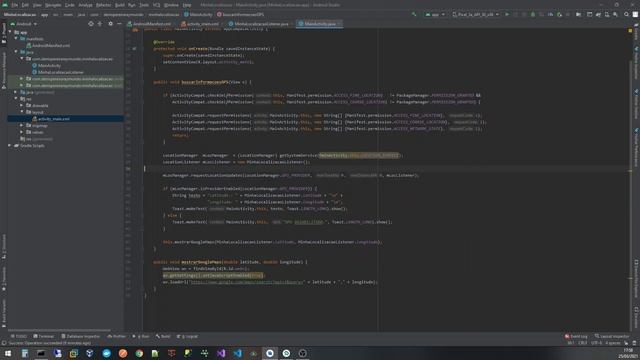640x360 pixels.
Task: Expand the drawable folder node
Action: (22, 105)
